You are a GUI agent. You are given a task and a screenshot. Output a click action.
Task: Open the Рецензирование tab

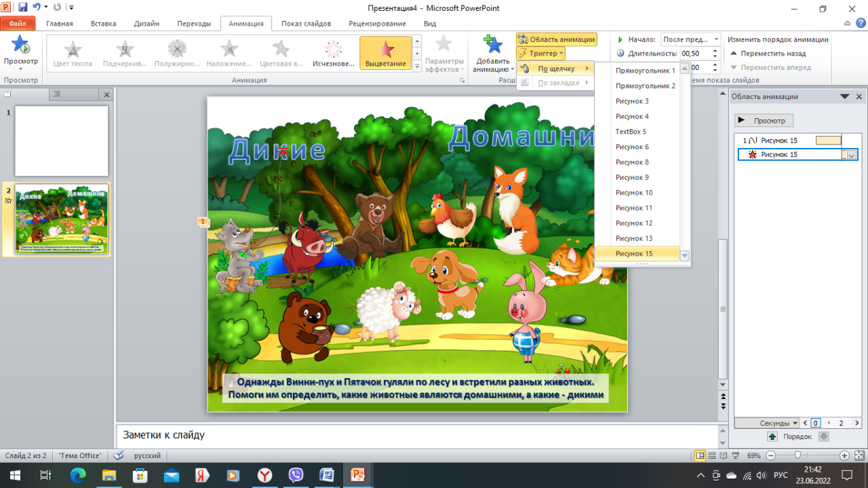[x=377, y=23]
